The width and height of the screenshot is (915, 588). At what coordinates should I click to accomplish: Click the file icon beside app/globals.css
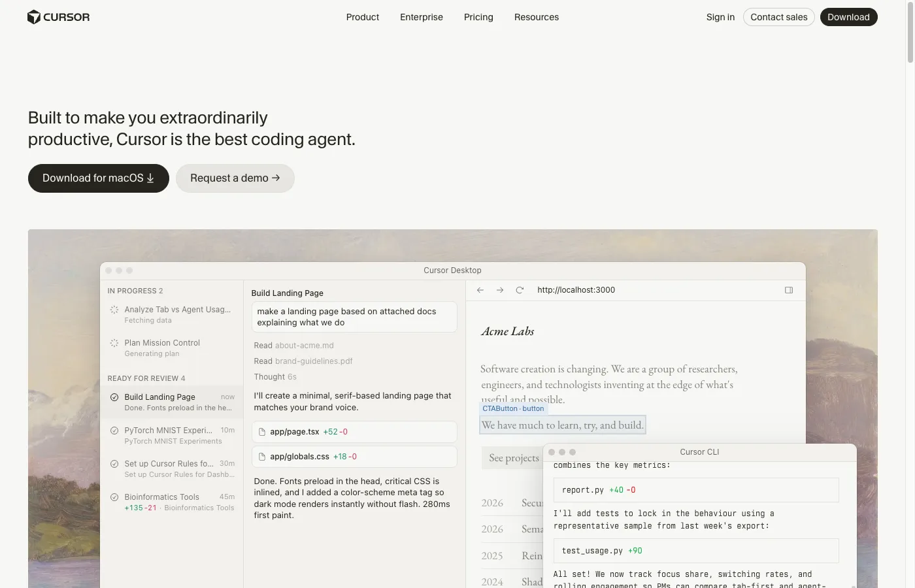pyautogui.click(x=262, y=457)
